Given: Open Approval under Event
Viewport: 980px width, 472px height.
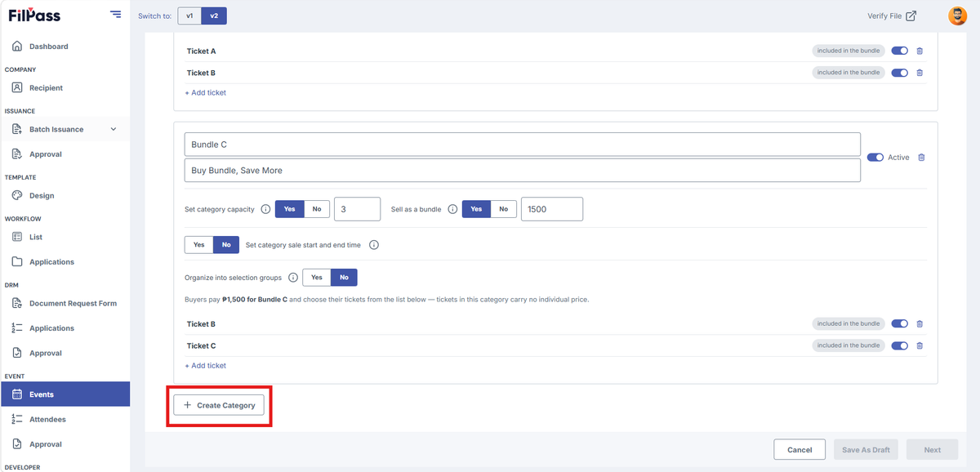Looking at the screenshot, I should 46,444.
